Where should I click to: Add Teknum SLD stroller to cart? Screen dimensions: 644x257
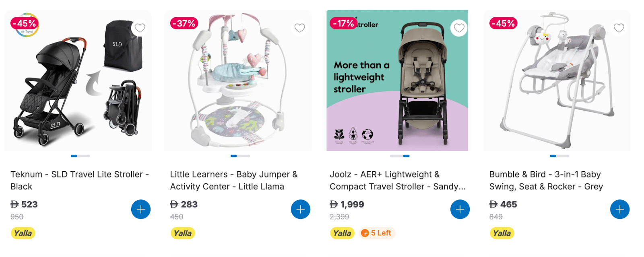pyautogui.click(x=141, y=209)
